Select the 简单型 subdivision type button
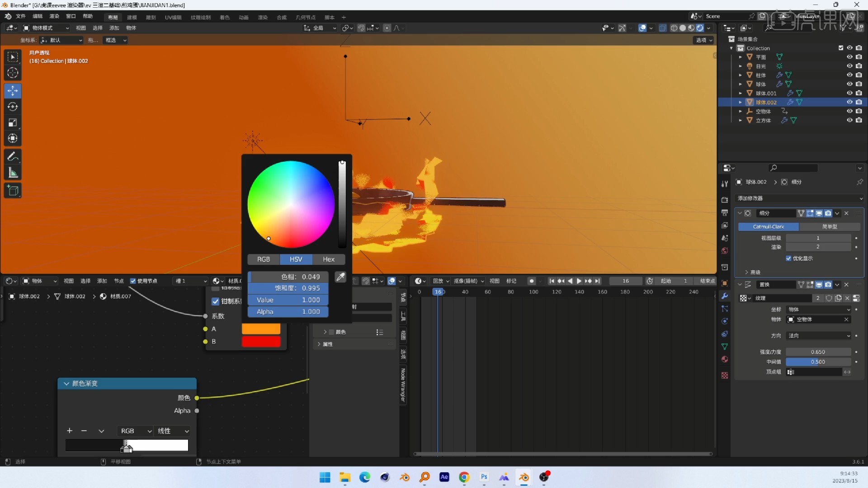This screenshot has height=488, width=868. coord(830,227)
